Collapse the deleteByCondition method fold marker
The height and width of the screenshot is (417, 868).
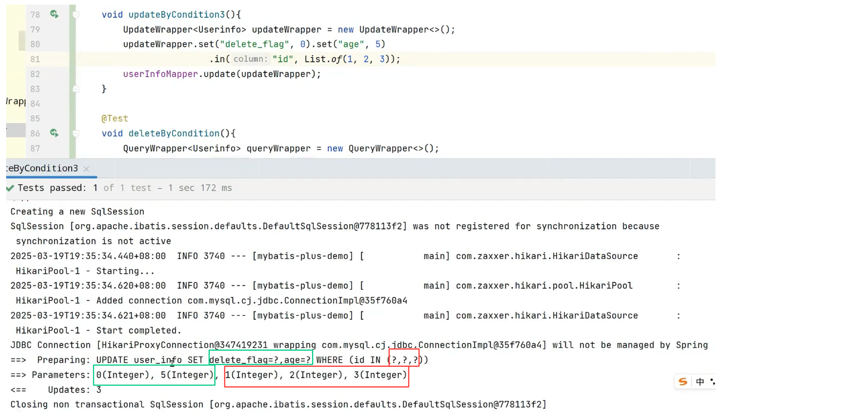coord(76,134)
